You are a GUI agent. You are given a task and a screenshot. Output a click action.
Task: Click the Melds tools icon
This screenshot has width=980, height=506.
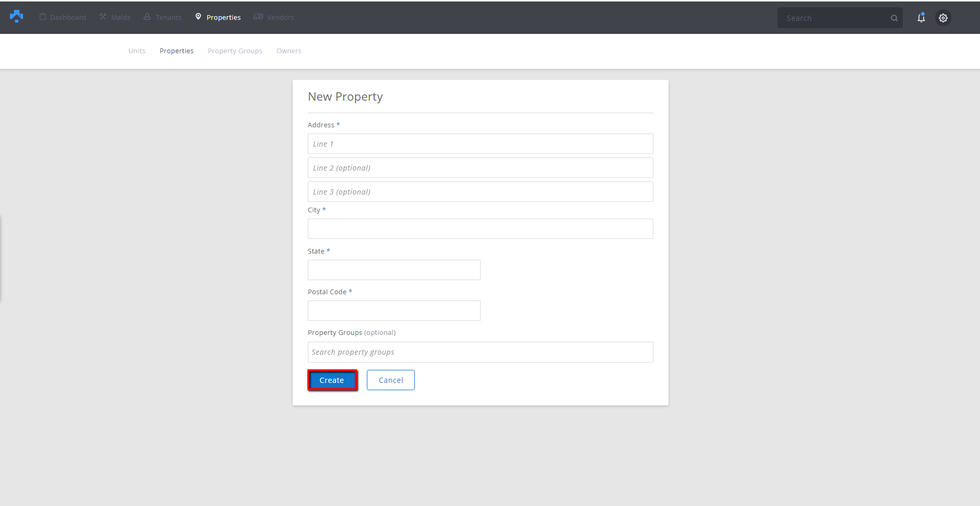103,17
